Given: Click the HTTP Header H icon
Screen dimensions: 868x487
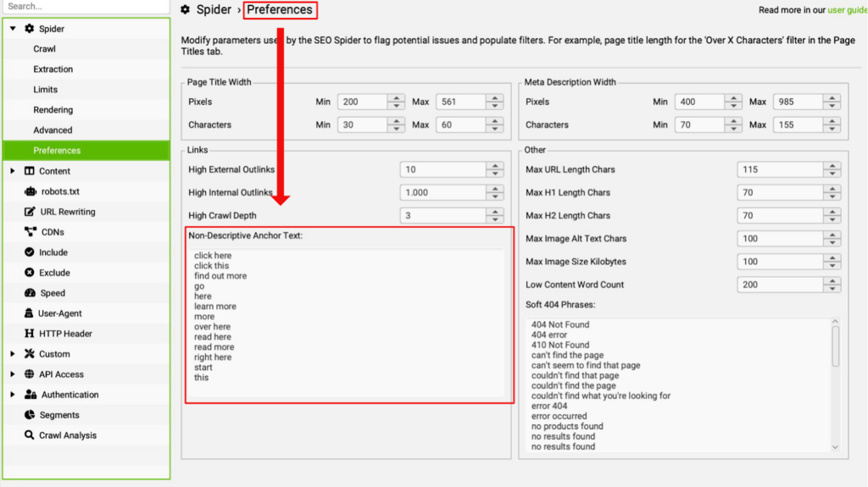Looking at the screenshot, I should [x=30, y=333].
